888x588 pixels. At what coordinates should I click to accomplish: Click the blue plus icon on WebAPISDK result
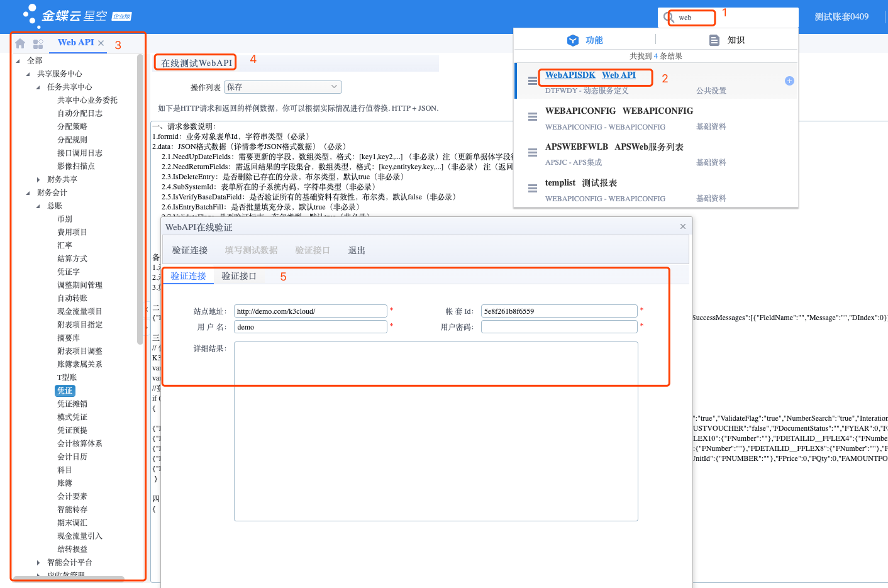point(789,80)
